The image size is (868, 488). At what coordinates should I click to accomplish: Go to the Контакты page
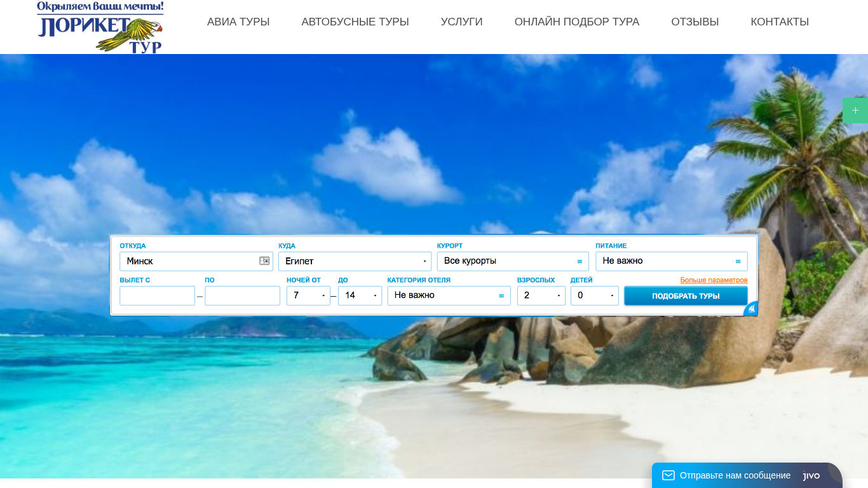tap(780, 22)
